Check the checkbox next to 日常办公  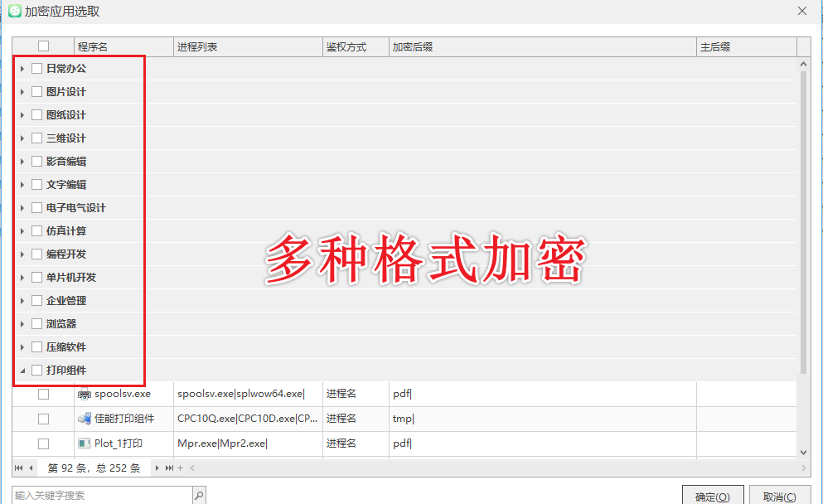[36, 68]
